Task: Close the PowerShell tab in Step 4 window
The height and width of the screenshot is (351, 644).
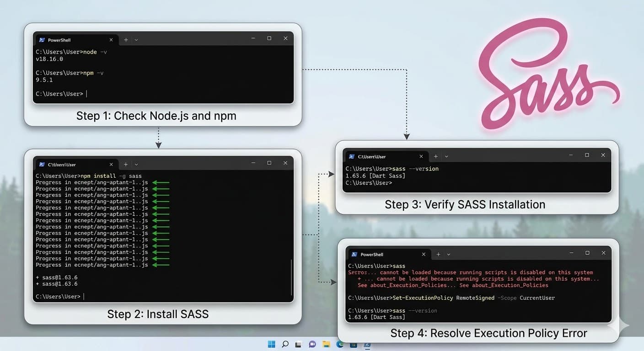Action: [424, 254]
